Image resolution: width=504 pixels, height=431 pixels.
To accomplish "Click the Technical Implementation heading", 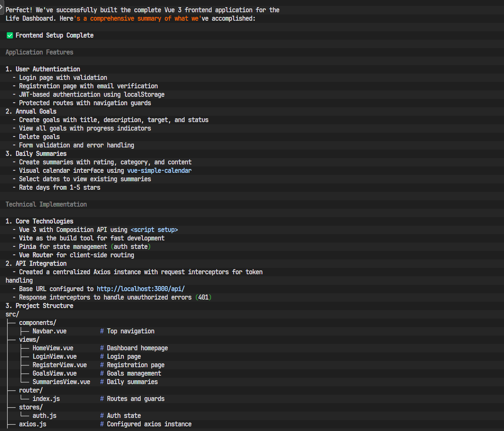I will coord(46,205).
